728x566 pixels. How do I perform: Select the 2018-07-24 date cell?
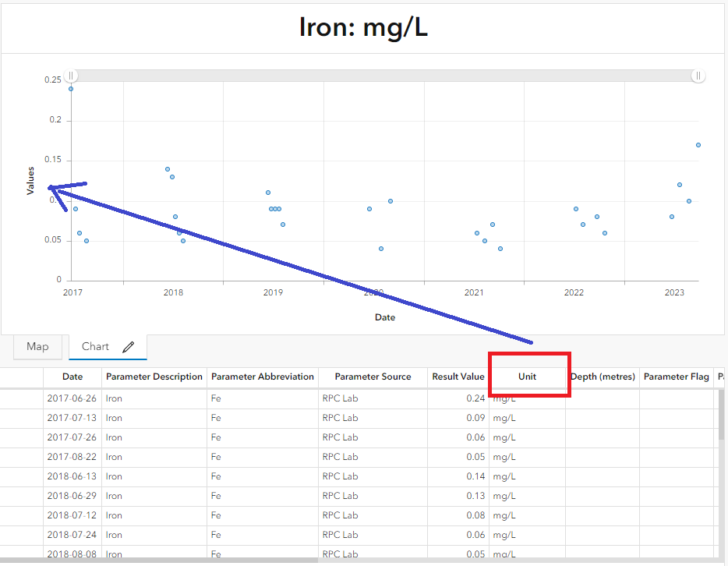pos(72,535)
